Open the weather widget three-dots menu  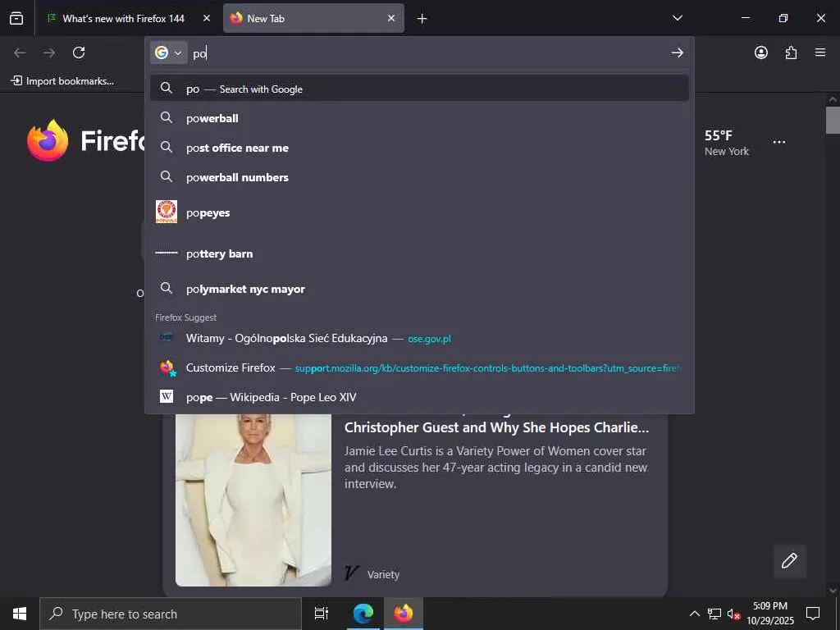pyautogui.click(x=779, y=142)
